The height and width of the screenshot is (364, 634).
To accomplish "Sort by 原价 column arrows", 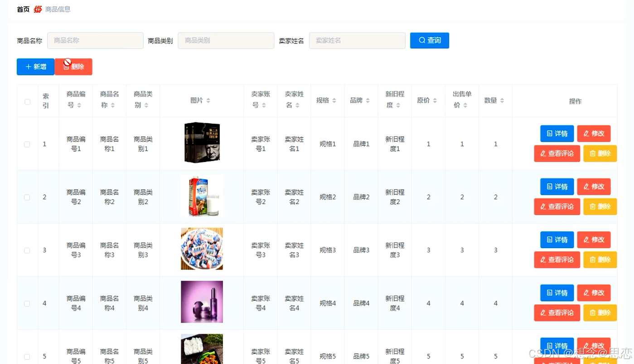I will pyautogui.click(x=435, y=101).
